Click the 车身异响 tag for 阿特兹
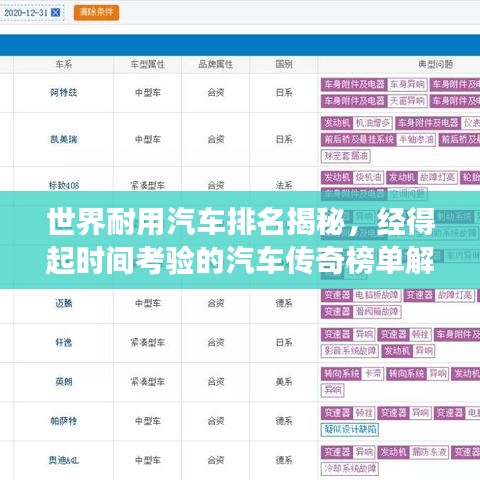The image size is (480, 480). pos(407,84)
